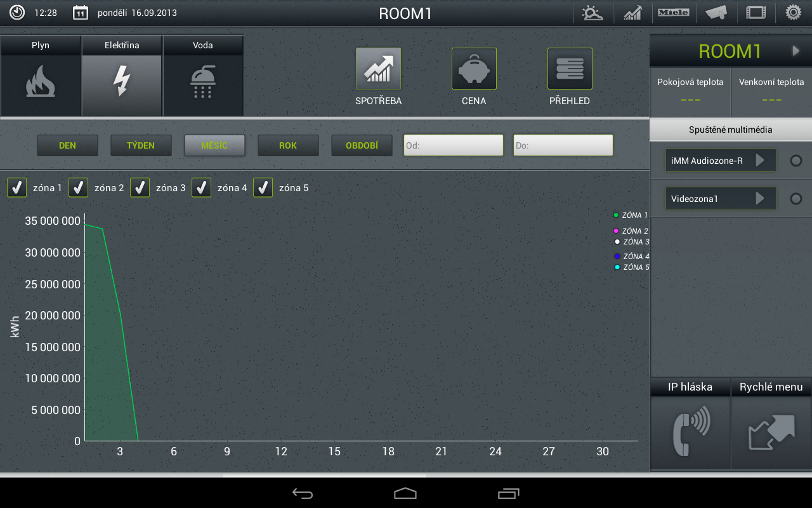
Task: Open the IP hláska phone icon
Action: 690,432
